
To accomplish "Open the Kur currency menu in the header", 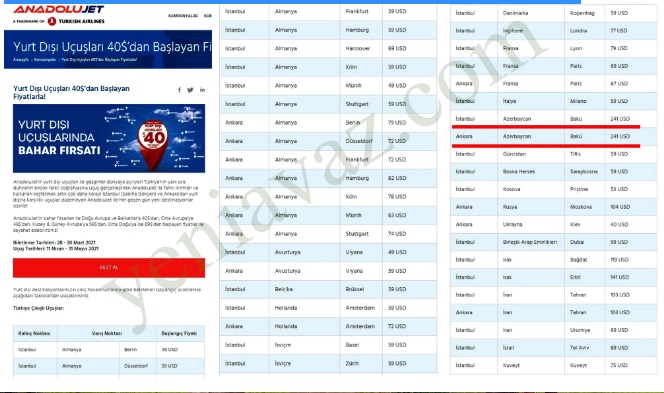I will point(208,16).
